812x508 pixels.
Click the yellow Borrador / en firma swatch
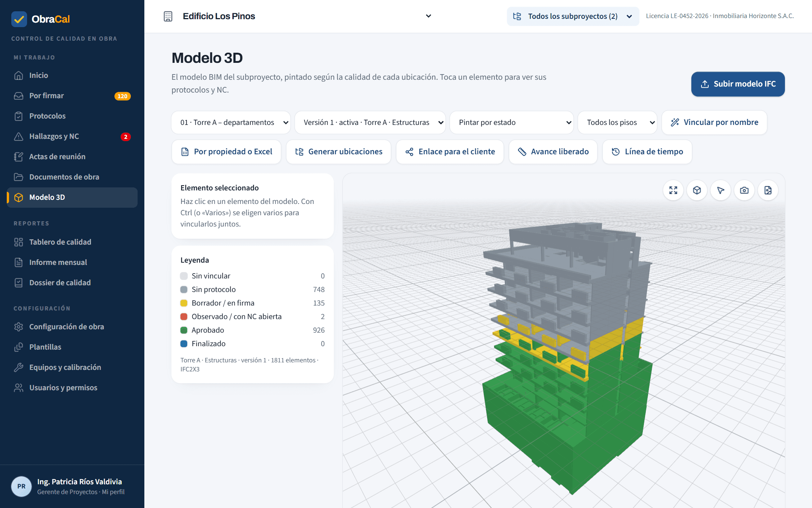click(x=184, y=303)
